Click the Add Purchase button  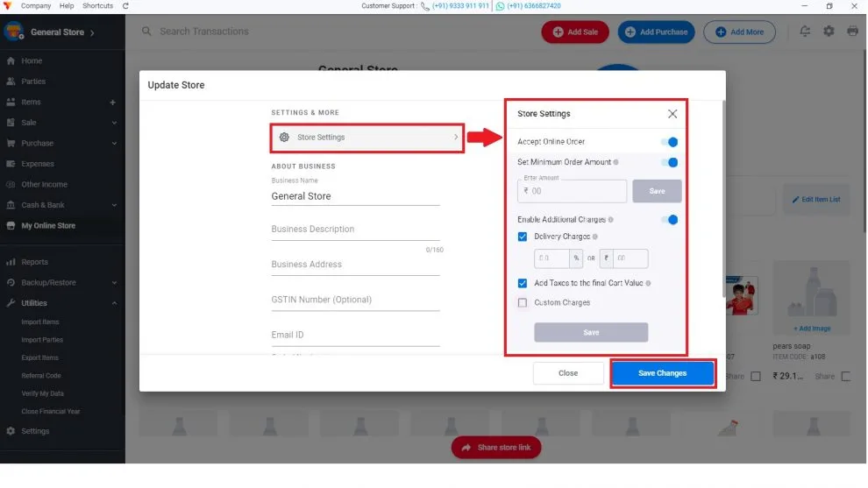(x=656, y=32)
